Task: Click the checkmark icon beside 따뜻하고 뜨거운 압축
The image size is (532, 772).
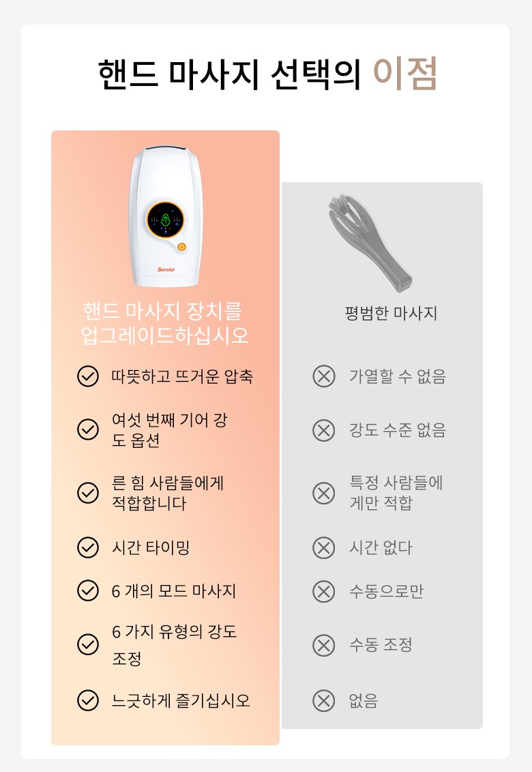Action: point(88,376)
